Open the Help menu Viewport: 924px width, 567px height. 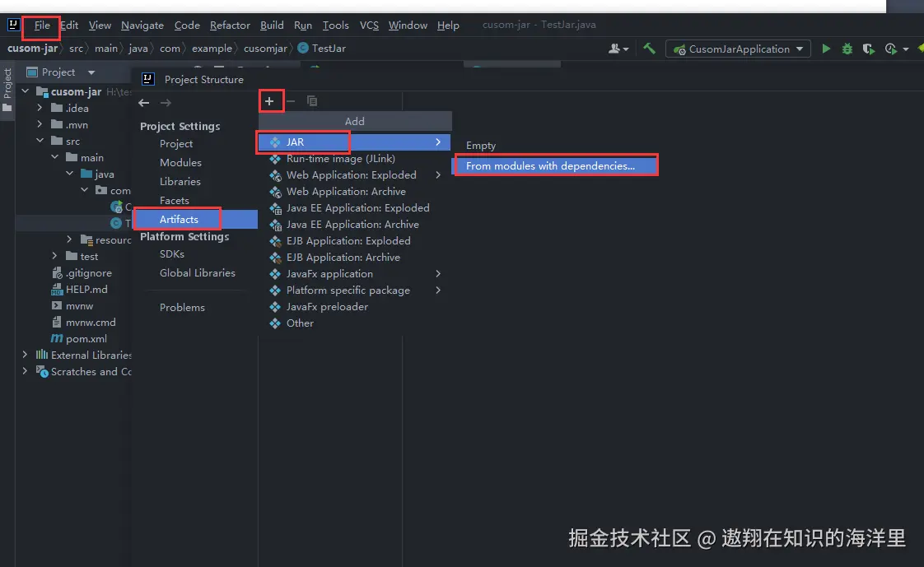click(448, 26)
